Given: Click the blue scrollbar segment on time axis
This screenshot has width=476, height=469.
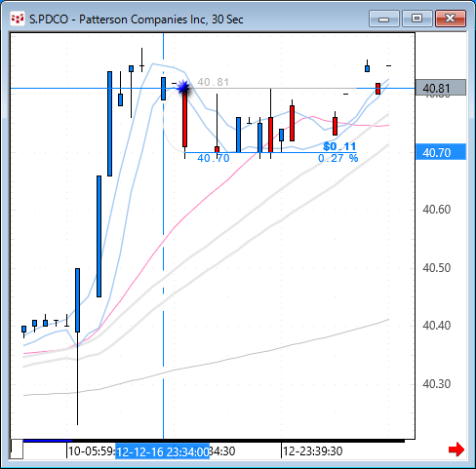Looking at the screenshot, I should (48, 441).
